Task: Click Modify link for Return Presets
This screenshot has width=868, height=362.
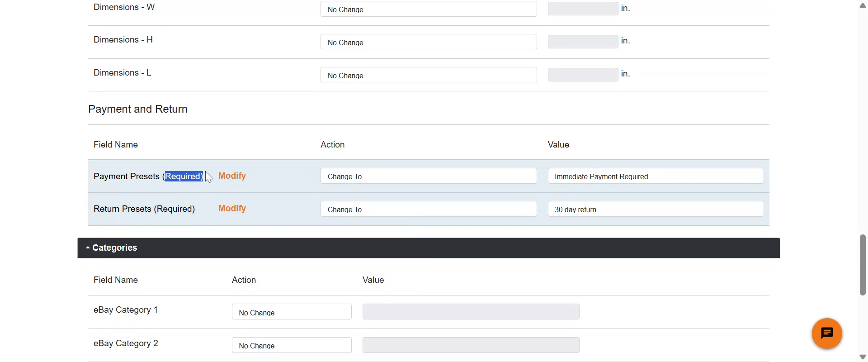Action: (232, 208)
